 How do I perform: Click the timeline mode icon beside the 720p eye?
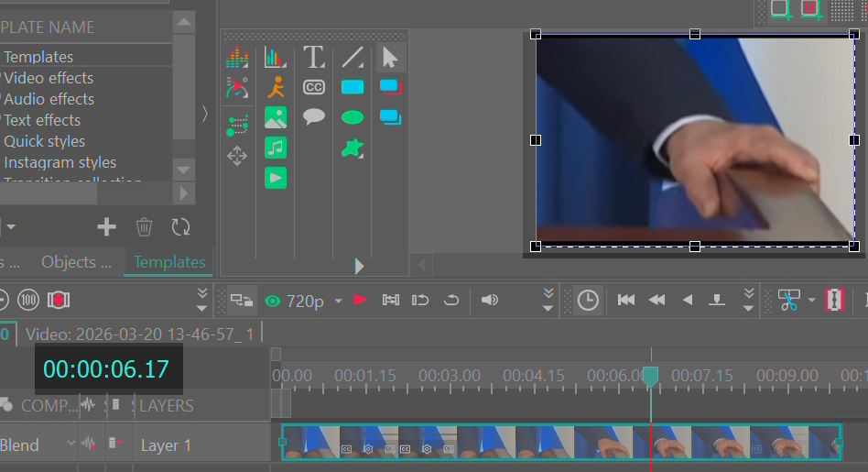242,301
